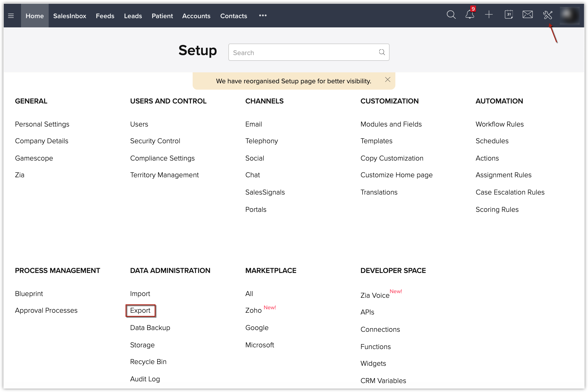588x392 pixels.
Task: Click the user profile avatar
Action: (569, 15)
